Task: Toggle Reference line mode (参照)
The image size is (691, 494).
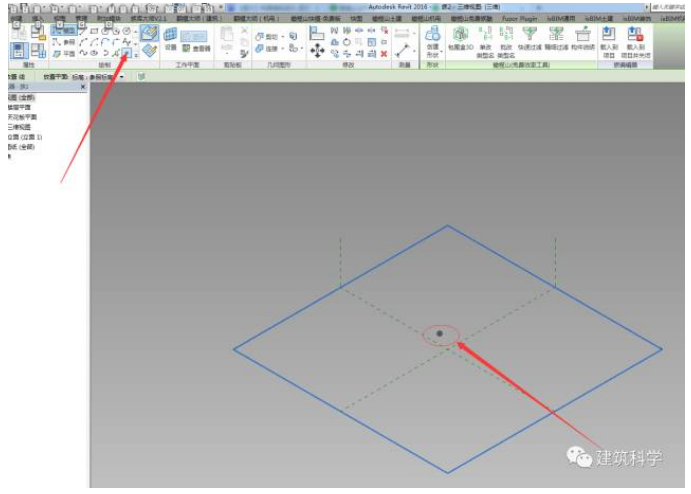Action: pyautogui.click(x=64, y=42)
